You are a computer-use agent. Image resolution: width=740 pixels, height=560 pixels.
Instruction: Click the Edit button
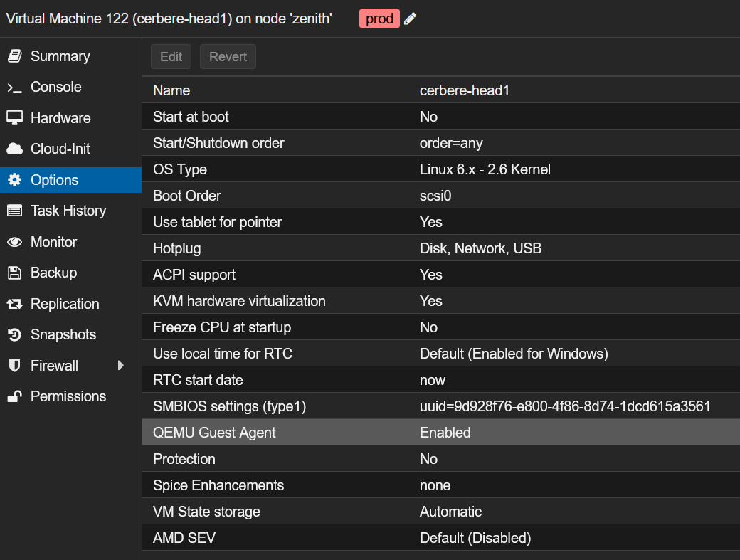click(171, 56)
